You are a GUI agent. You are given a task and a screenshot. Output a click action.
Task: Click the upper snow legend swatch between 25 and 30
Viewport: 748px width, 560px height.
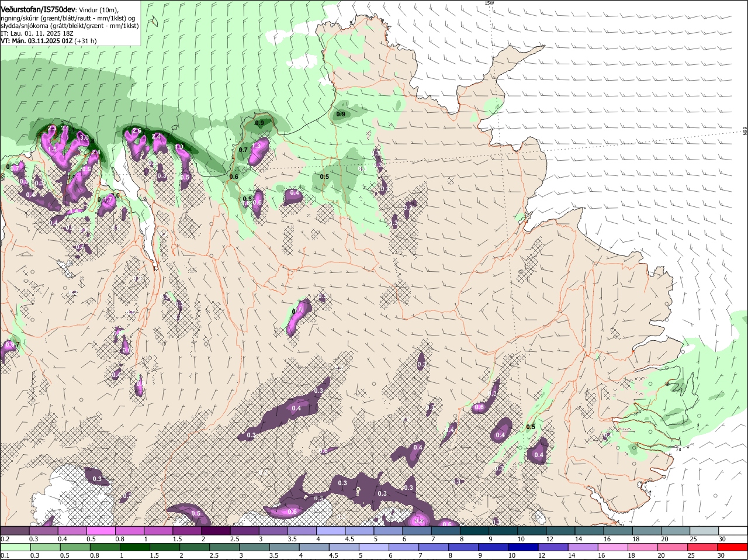click(705, 530)
